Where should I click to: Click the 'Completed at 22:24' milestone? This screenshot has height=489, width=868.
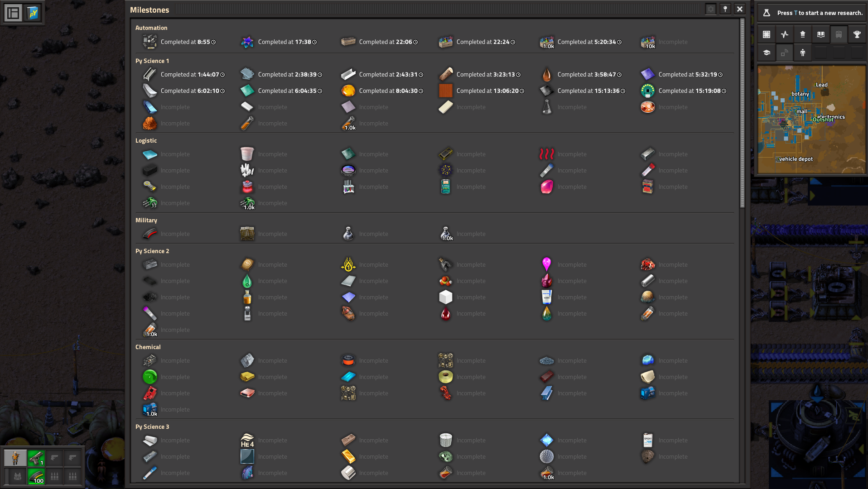pos(477,42)
